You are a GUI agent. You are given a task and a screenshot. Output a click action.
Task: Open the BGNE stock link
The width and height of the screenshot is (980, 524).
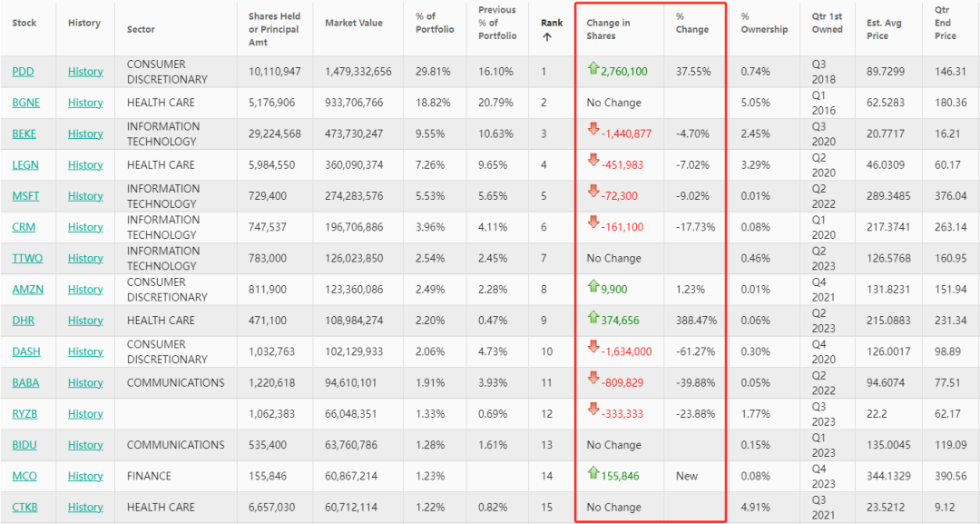pyautogui.click(x=25, y=103)
